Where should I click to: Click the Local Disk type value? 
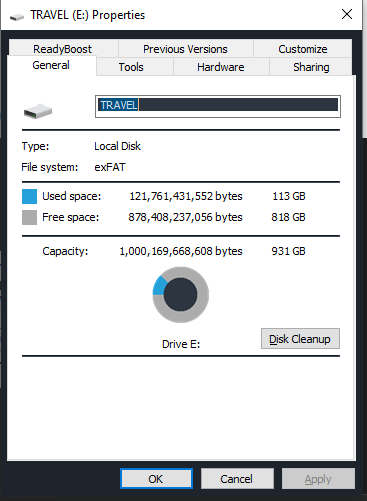point(117,146)
